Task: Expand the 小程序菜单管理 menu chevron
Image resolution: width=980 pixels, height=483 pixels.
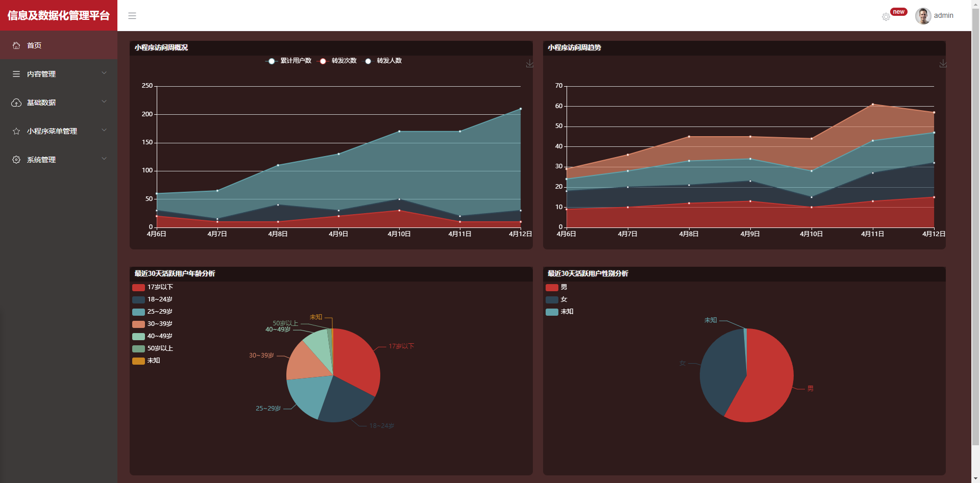Action: pyautogui.click(x=104, y=130)
